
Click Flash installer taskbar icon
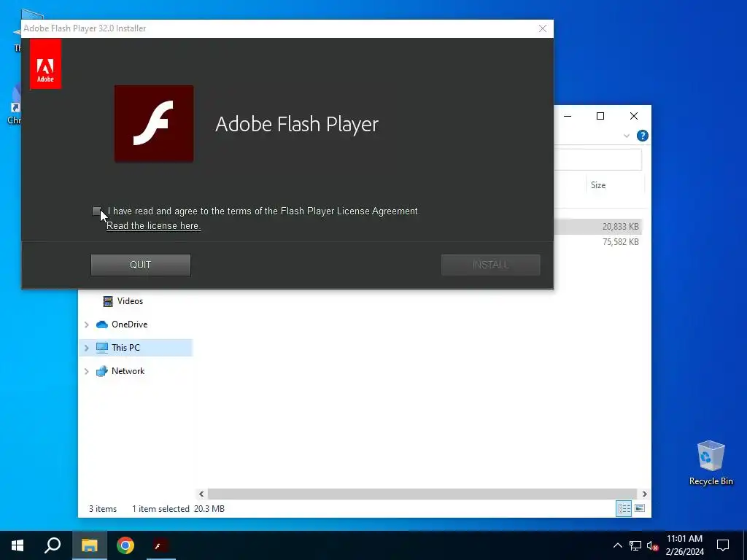(161, 545)
